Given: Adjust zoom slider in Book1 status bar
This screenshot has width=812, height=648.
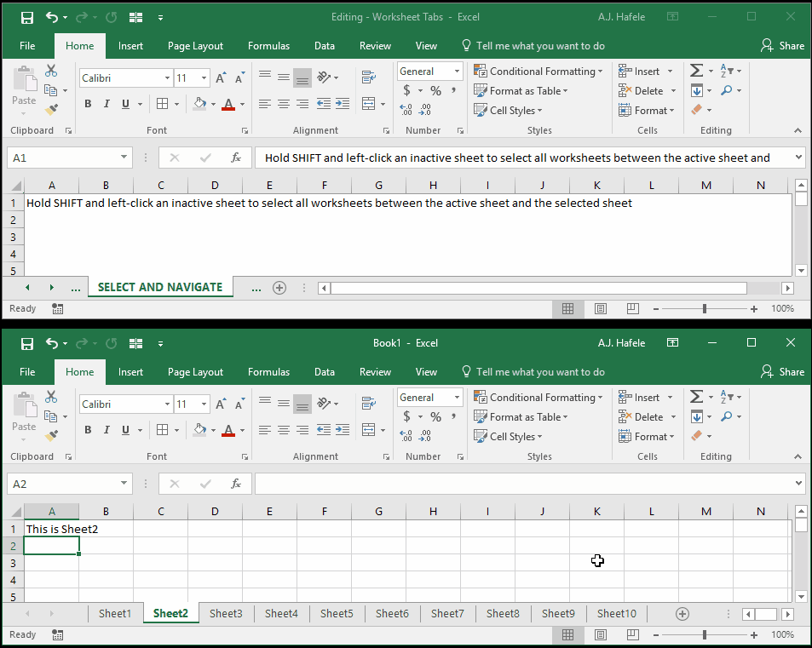Looking at the screenshot, I should [705, 634].
